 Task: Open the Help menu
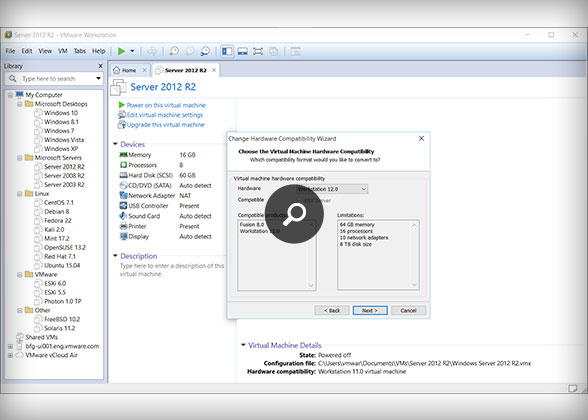point(99,51)
